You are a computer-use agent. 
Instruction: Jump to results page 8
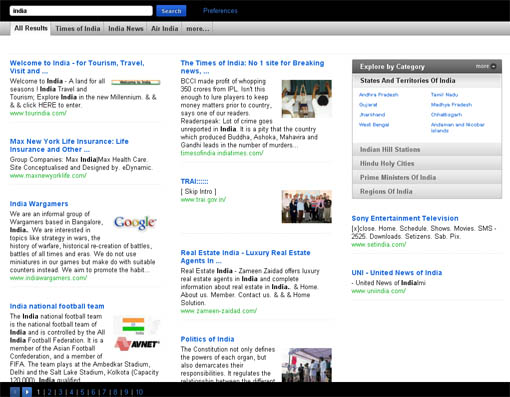click(x=115, y=392)
